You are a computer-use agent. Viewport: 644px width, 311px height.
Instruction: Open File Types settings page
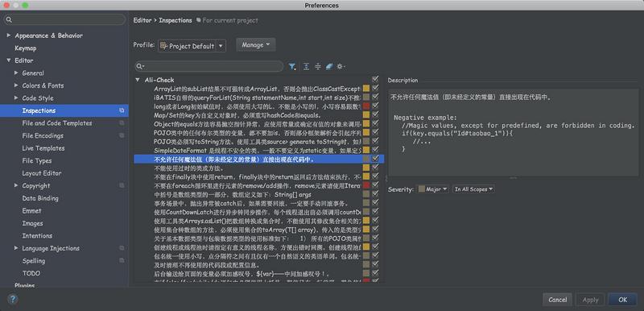coord(37,160)
